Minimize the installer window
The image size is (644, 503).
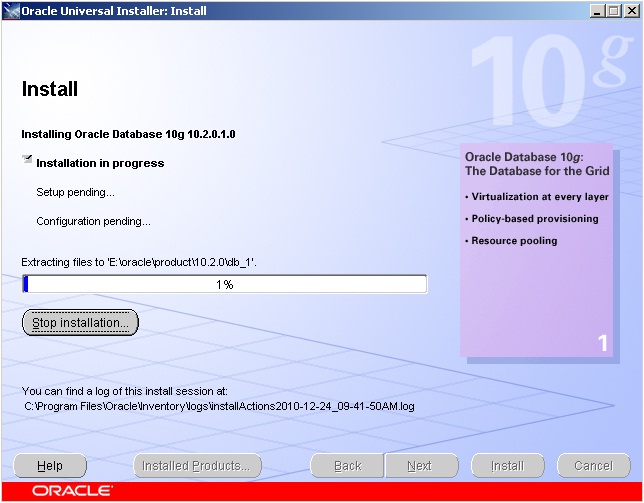[598, 9]
